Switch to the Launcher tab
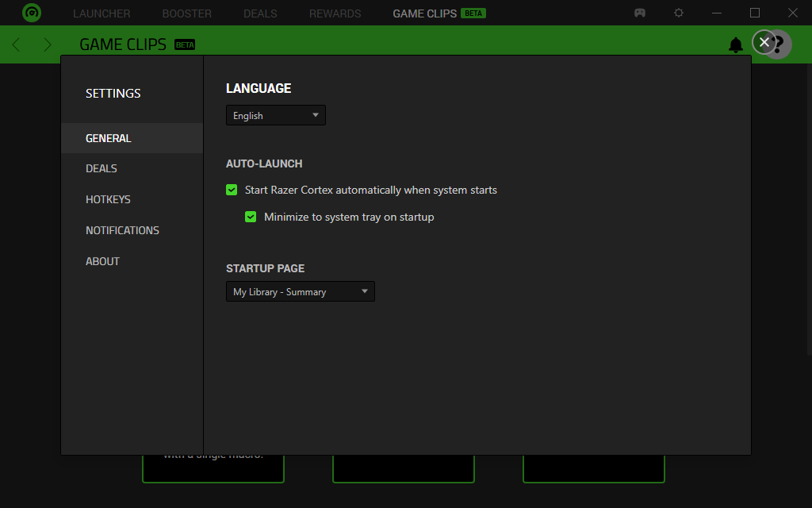The image size is (812, 508). coord(101,13)
